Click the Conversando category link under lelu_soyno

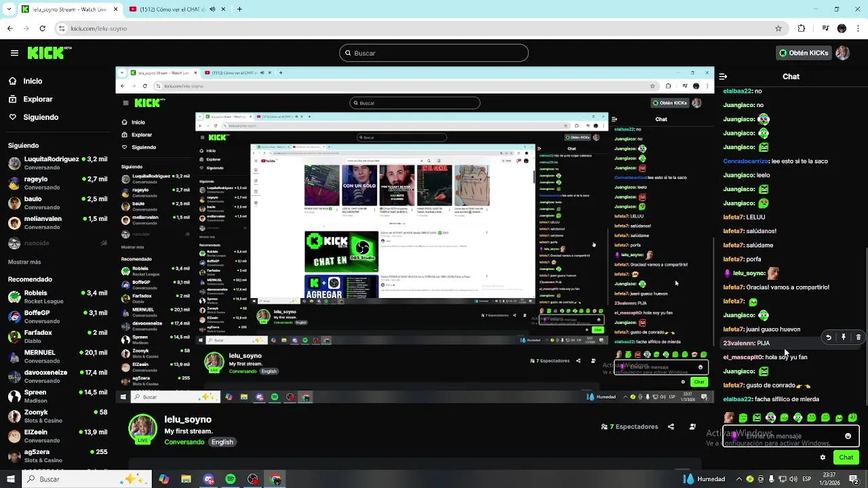point(184,442)
